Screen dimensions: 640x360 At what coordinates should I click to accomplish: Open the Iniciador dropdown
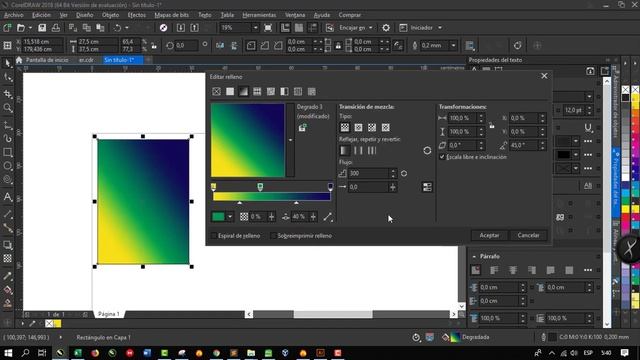coord(440,28)
